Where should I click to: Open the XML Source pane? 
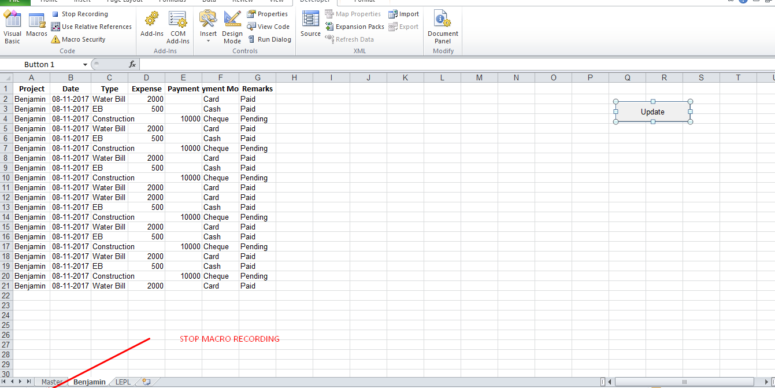pyautogui.click(x=310, y=25)
